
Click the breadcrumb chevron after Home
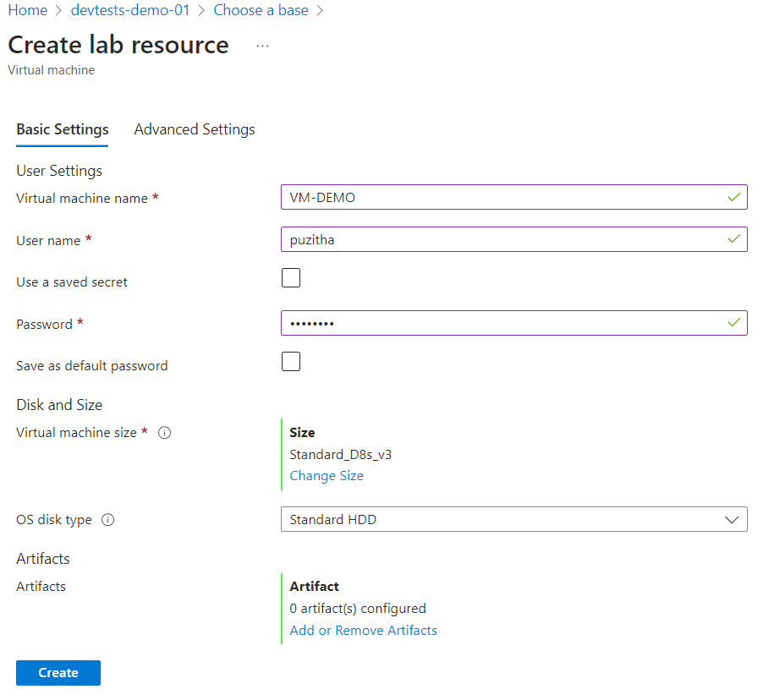(x=59, y=10)
